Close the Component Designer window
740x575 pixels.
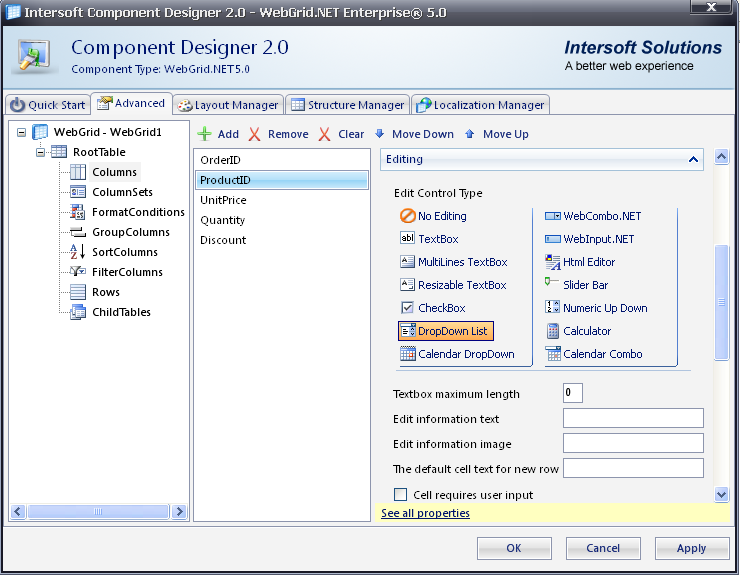pyautogui.click(x=711, y=6)
